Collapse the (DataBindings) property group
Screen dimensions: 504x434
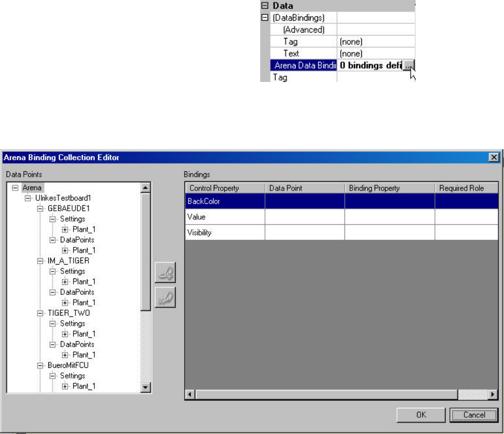[x=264, y=18]
